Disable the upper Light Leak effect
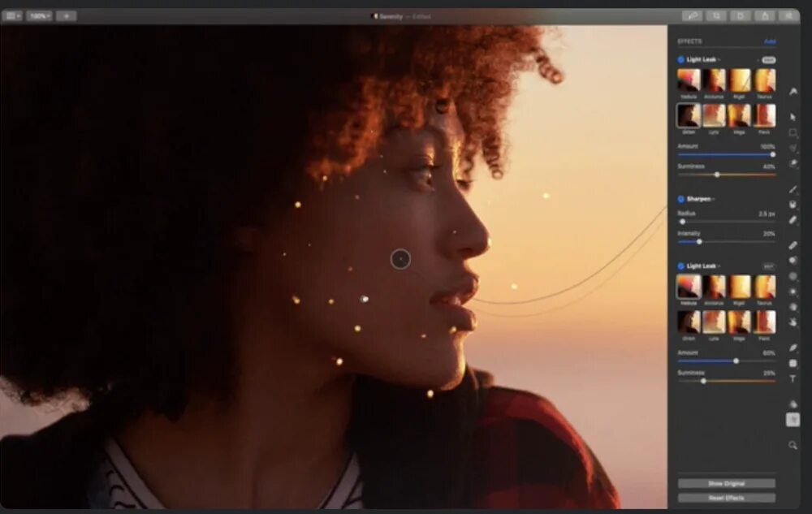 (681, 59)
